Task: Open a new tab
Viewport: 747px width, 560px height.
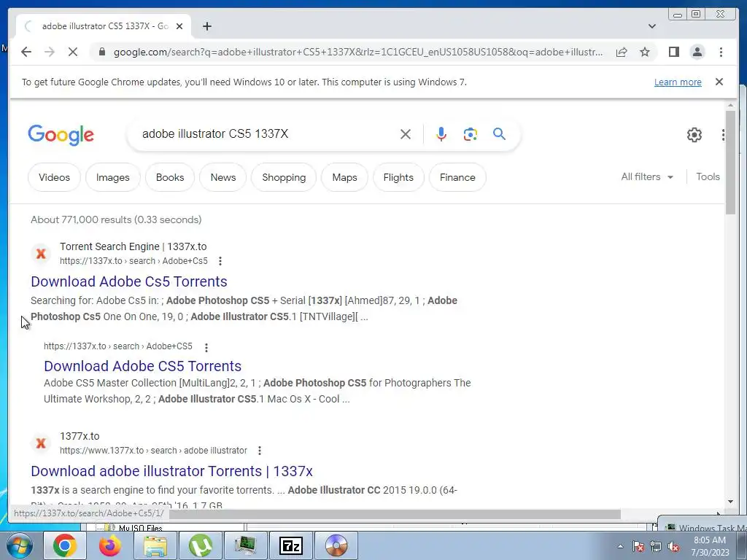Action: 206,26
